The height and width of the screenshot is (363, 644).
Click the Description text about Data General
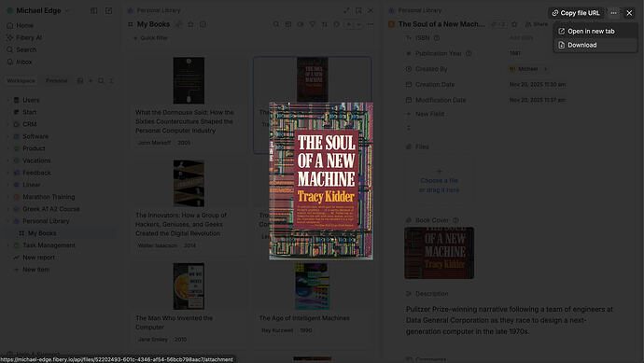tap(510, 320)
